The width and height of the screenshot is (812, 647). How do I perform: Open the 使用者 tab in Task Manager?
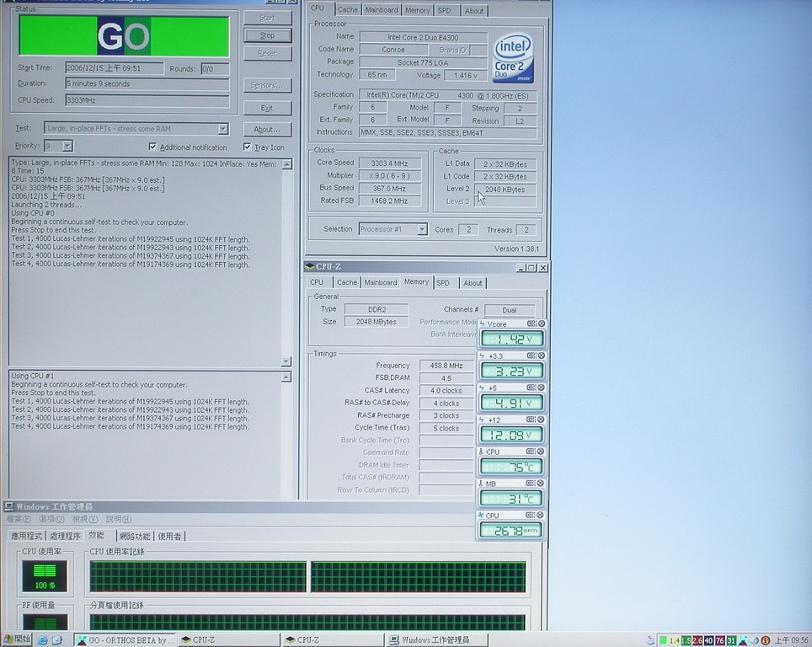point(169,536)
